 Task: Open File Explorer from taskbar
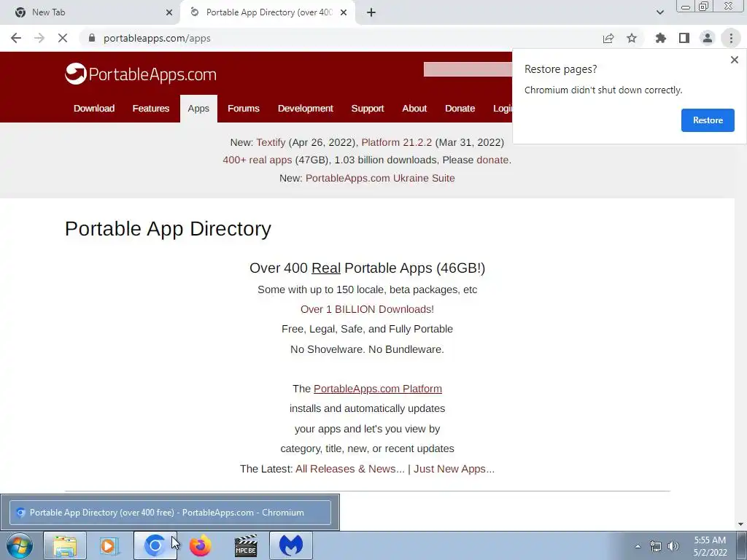point(65,545)
